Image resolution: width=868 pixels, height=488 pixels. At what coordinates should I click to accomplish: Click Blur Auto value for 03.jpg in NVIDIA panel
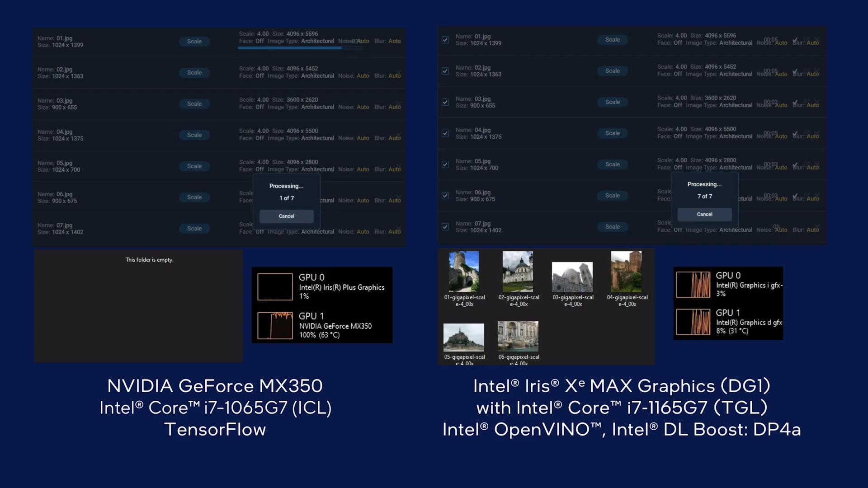click(395, 107)
